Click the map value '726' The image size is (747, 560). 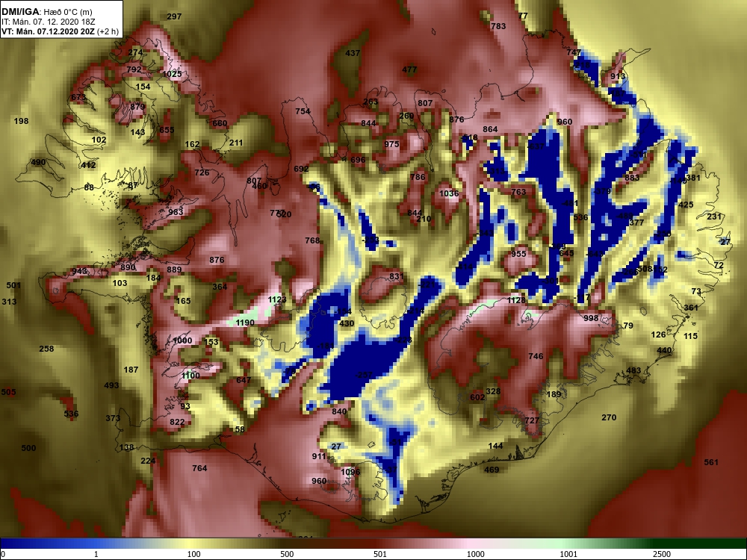(202, 172)
